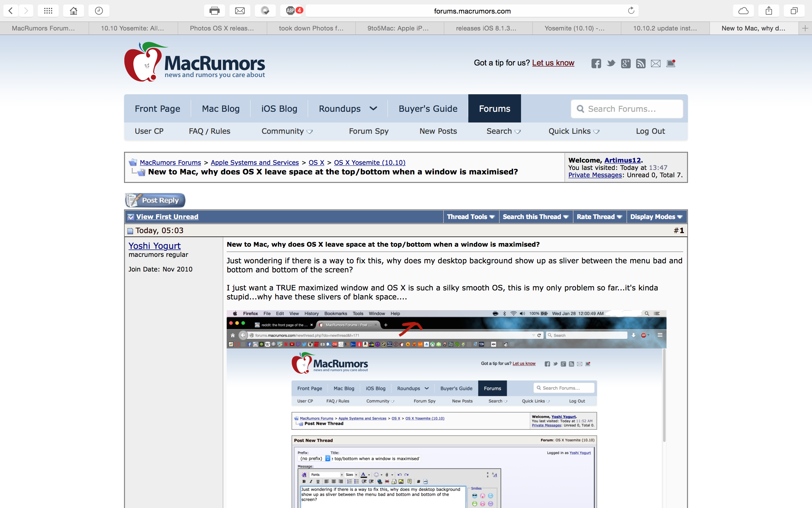Open the OS X Yosemite (10.10) breadcrumb
The image size is (812, 508).
point(369,163)
